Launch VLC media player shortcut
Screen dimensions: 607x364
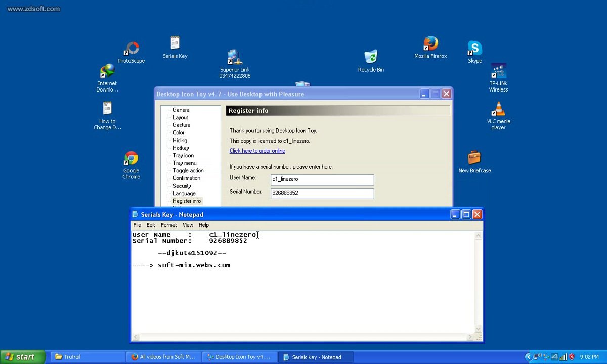click(499, 116)
